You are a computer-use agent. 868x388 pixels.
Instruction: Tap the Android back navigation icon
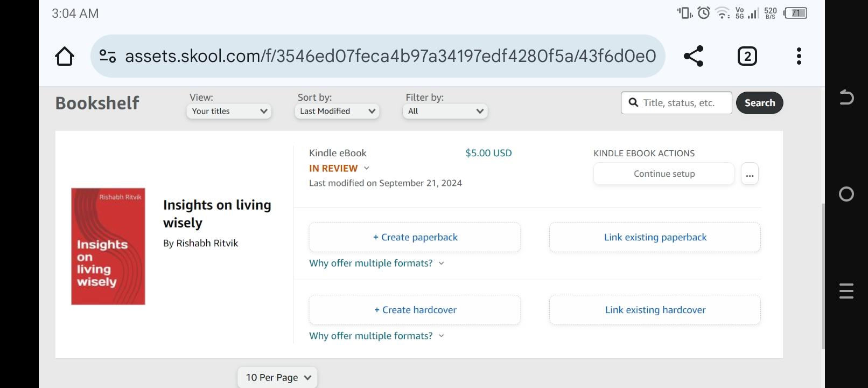tap(846, 97)
